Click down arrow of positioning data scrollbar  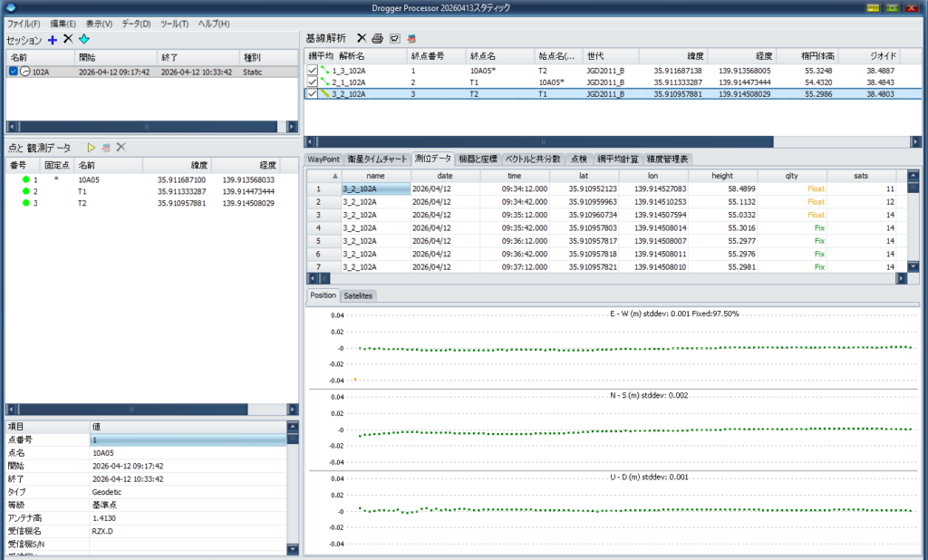(913, 266)
